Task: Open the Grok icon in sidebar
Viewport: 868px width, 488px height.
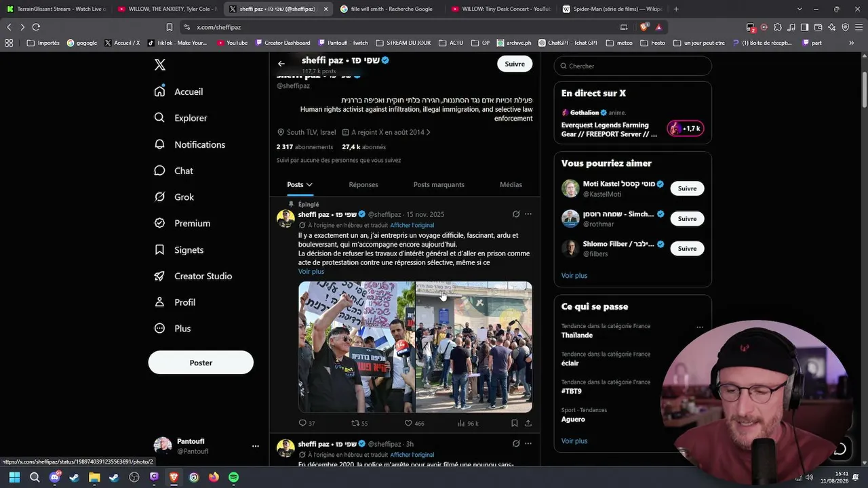Action: coord(159,197)
